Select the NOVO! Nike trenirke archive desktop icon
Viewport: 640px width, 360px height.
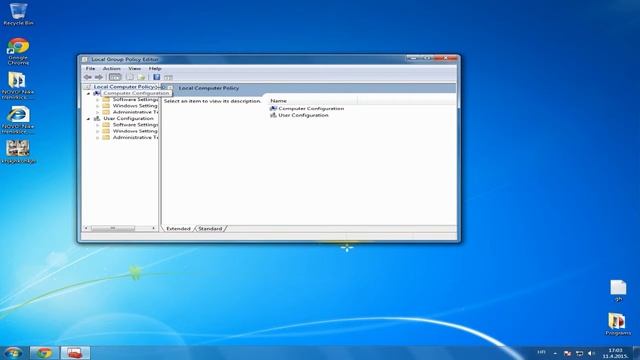coord(17,85)
